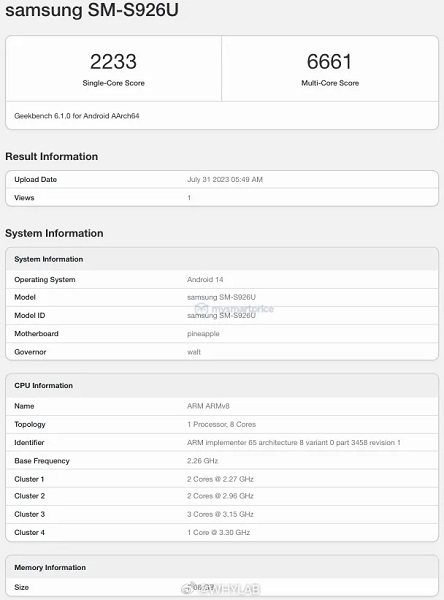The image size is (444, 600).
Task: Select the Governor walt row
Action: coord(222,352)
